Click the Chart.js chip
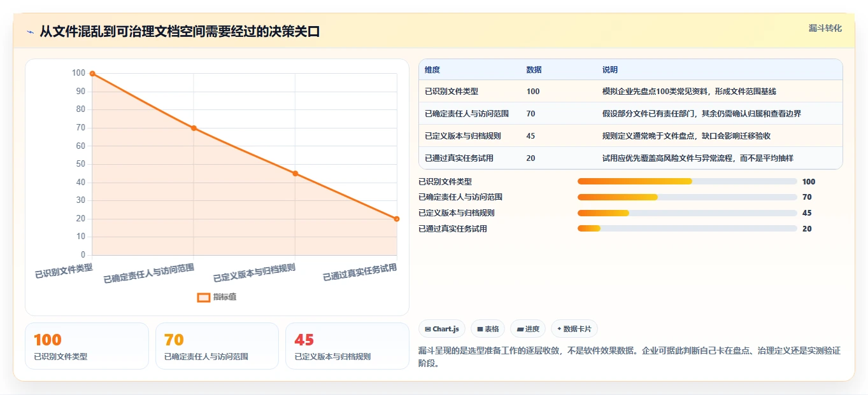Image resolution: width=868 pixels, height=395 pixels. [442, 329]
